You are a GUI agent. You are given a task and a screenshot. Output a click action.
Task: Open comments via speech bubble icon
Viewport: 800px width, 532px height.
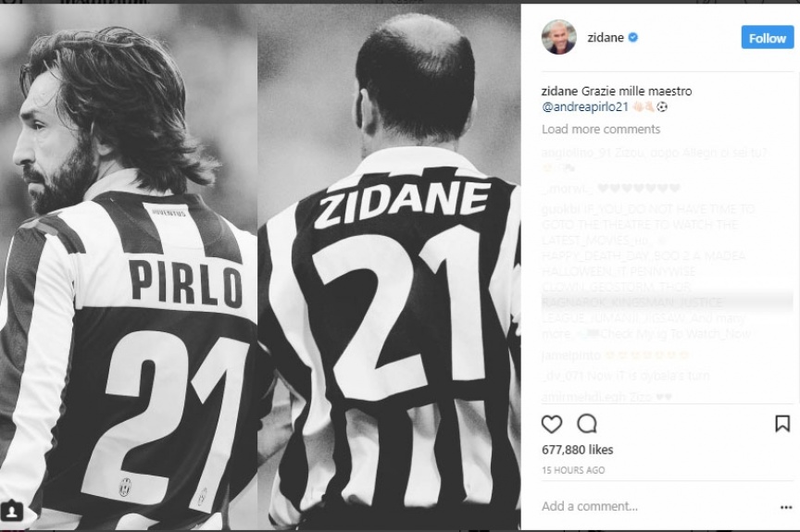pyautogui.click(x=587, y=424)
